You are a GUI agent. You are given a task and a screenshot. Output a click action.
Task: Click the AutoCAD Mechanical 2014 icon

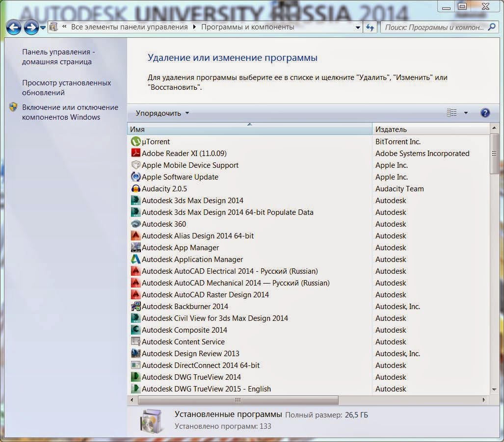tap(135, 283)
